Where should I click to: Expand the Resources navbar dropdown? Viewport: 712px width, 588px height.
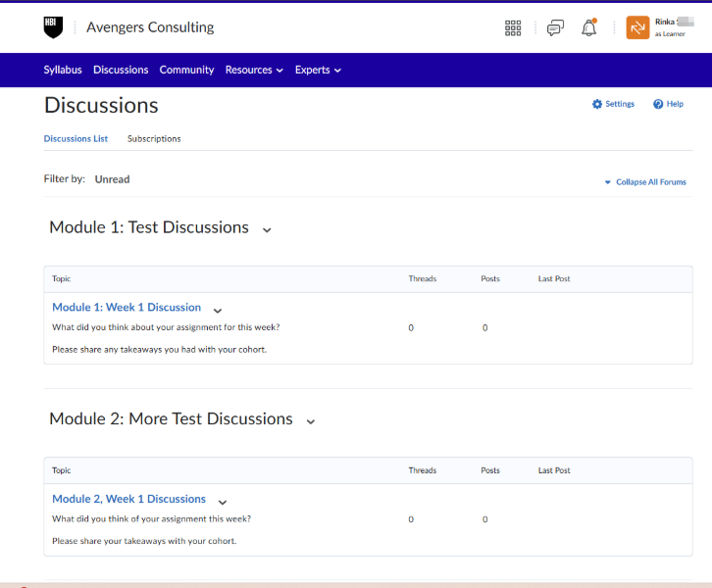(254, 70)
